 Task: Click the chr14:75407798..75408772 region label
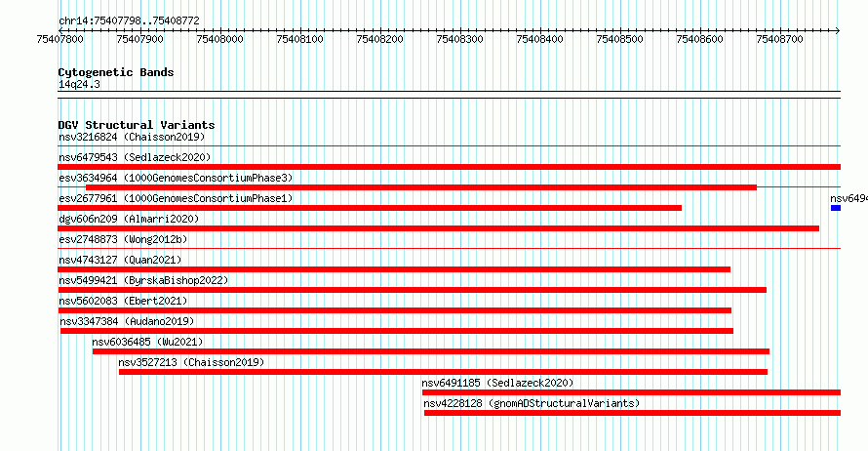coord(129,21)
